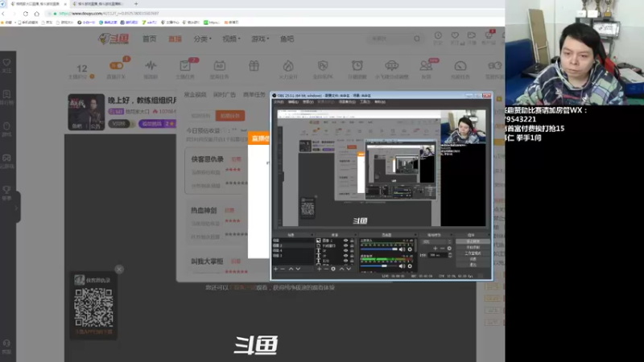
Task: Open the gauge meter icon in toolbar
Action: [x=460, y=66]
